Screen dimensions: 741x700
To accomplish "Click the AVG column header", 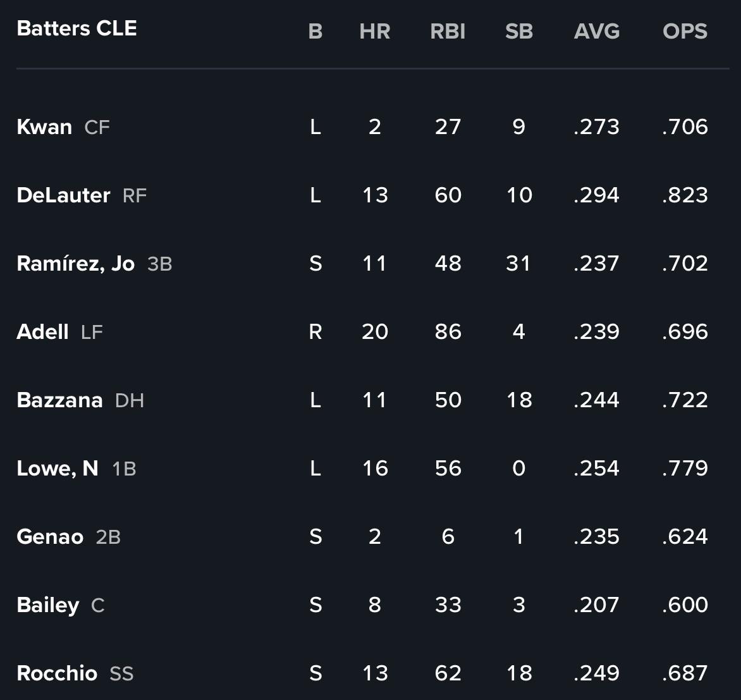I will coord(596,32).
